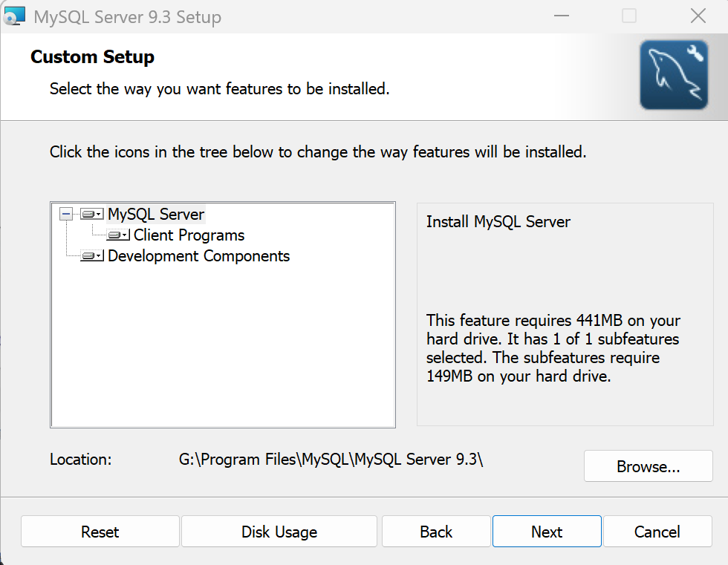Proceed by clicking Next
Image resolution: width=728 pixels, height=565 pixels.
[x=547, y=532]
